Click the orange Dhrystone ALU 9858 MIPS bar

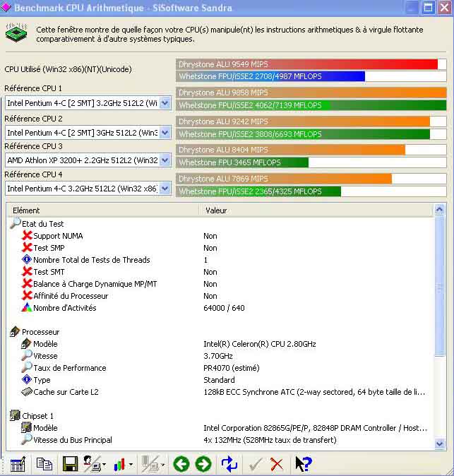coord(311,93)
